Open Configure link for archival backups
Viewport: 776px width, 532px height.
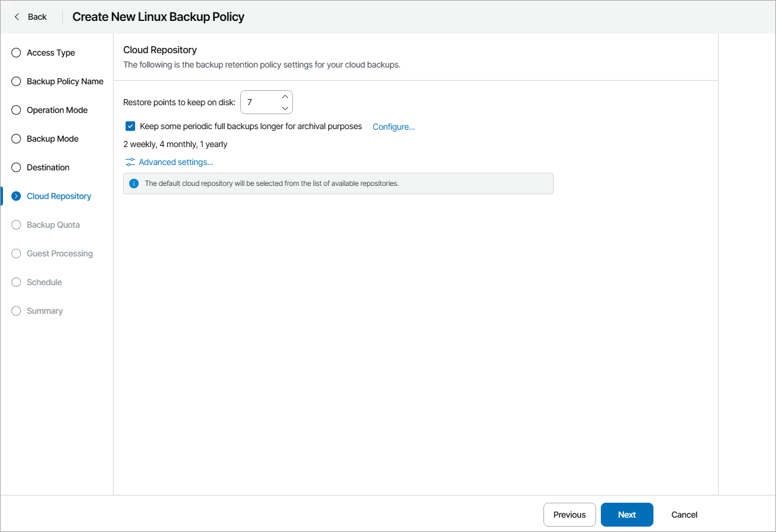(x=393, y=127)
